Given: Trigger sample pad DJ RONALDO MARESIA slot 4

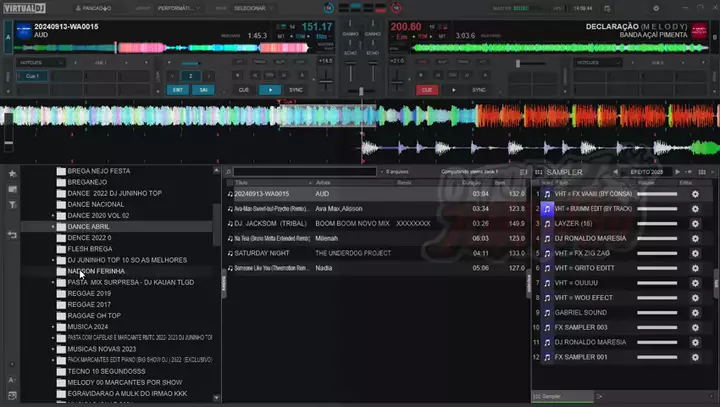Looking at the screenshot, I should (x=547, y=238).
